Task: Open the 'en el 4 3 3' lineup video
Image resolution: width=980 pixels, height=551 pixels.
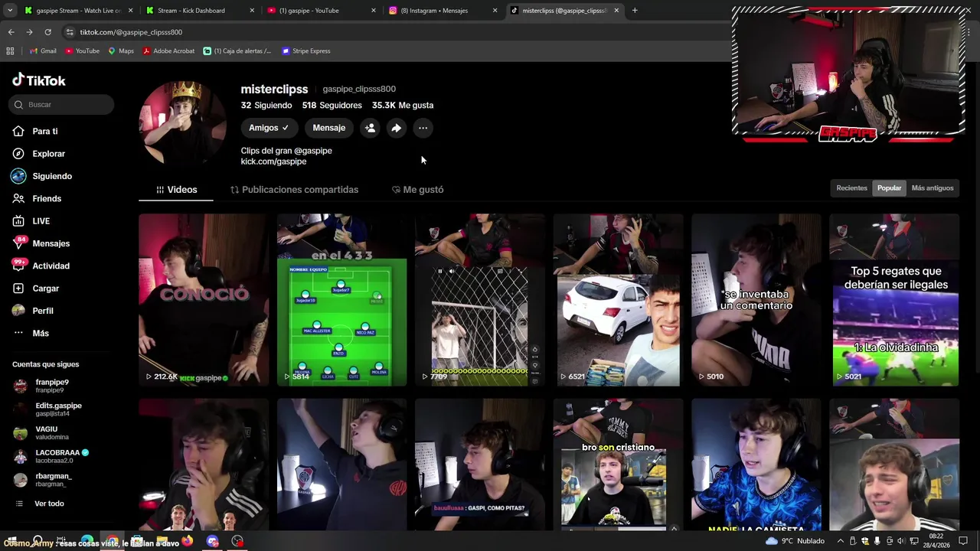Action: point(341,300)
